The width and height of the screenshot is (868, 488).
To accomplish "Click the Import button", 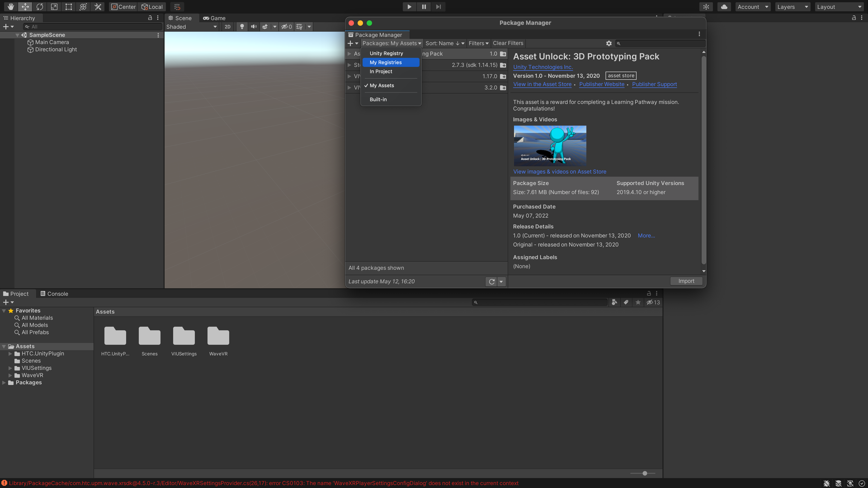I will 686,281.
